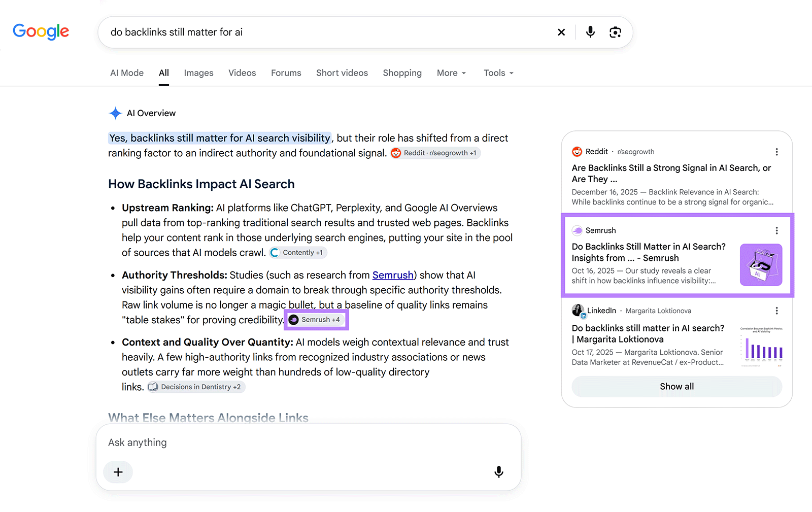Open three-dot menu on the LinkedIn result card
The image size is (812, 512).
click(x=776, y=311)
